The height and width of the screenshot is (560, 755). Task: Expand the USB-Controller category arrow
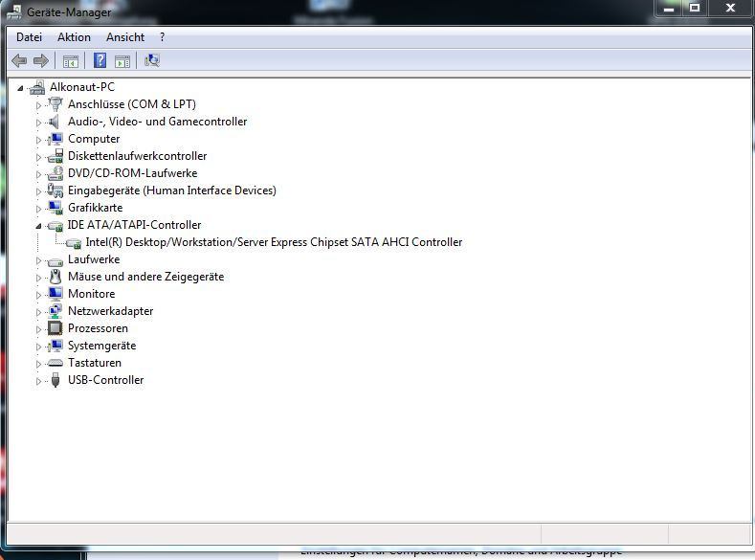point(38,381)
